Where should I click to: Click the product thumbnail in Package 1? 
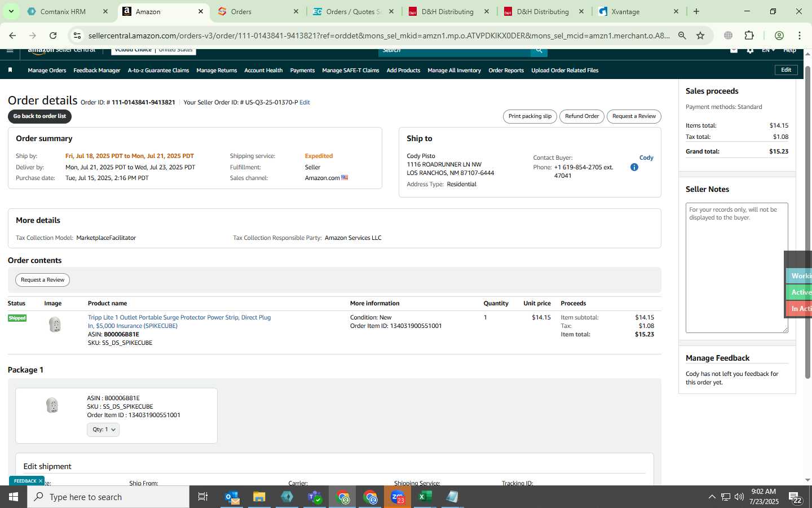tap(52, 405)
